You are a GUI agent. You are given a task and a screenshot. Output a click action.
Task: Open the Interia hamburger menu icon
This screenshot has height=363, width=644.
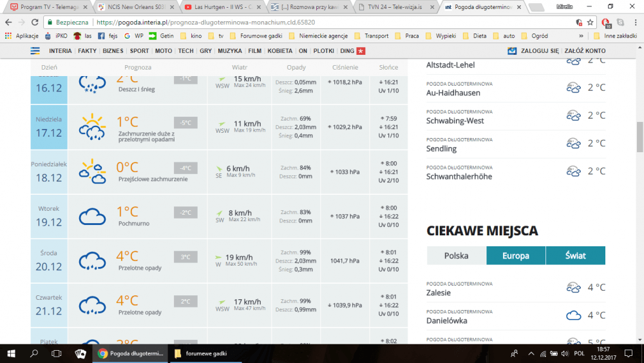point(35,51)
